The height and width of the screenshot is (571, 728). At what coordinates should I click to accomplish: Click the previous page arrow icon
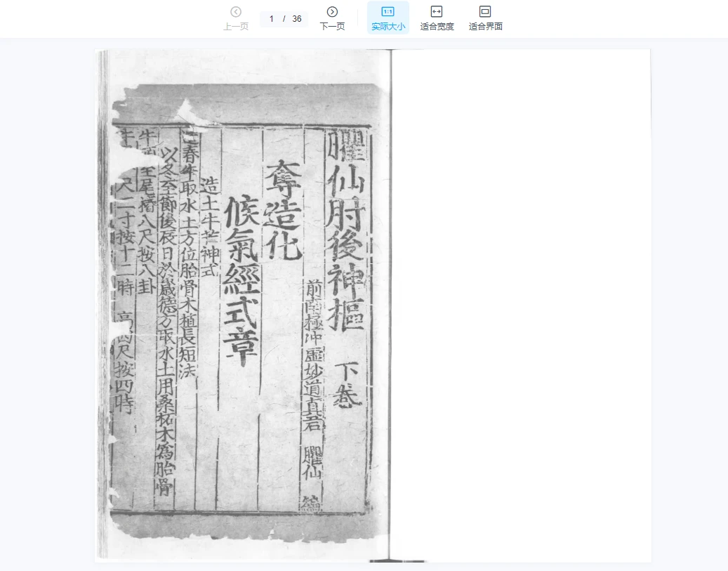[x=236, y=12]
